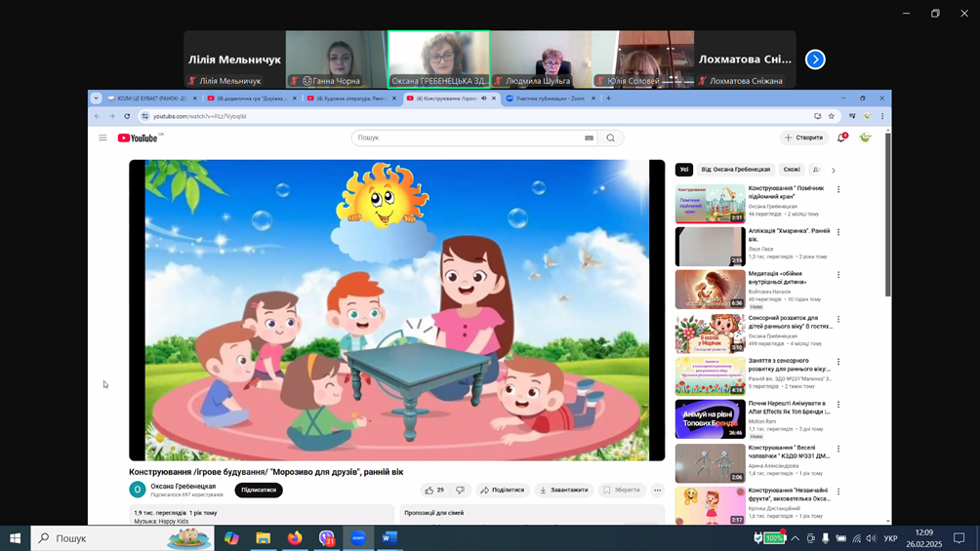This screenshot has height=551, width=980.
Task: Click the "Підписатися" subscribe button
Action: [259, 490]
